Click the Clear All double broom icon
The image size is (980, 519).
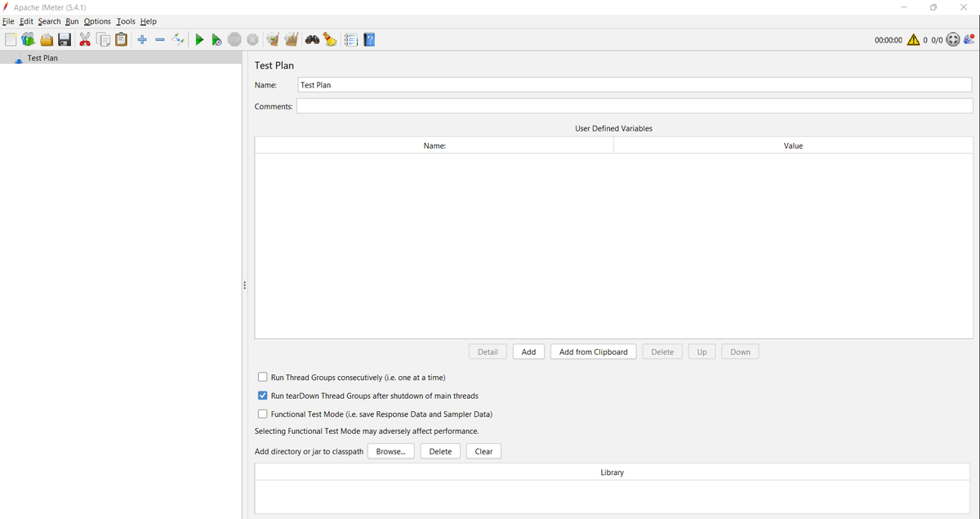pyautogui.click(x=291, y=39)
